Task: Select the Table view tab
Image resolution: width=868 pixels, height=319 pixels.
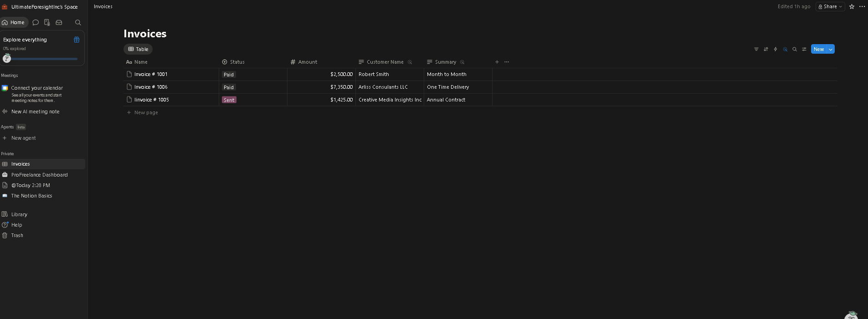Action: [x=138, y=49]
